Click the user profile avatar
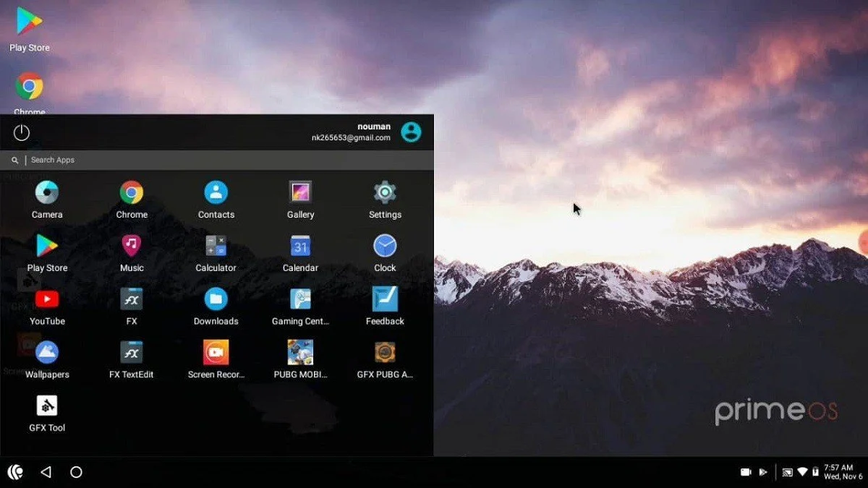Image resolution: width=868 pixels, height=488 pixels. (411, 132)
